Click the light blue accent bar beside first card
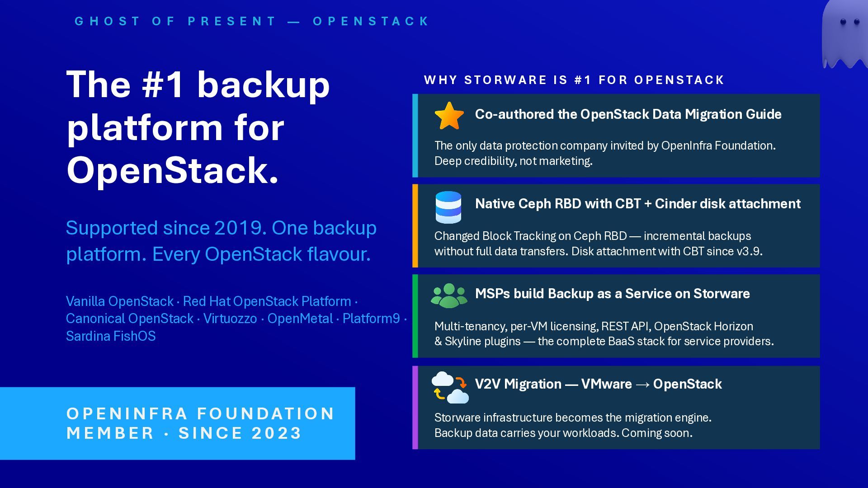The height and width of the screenshot is (488, 868). click(415, 136)
